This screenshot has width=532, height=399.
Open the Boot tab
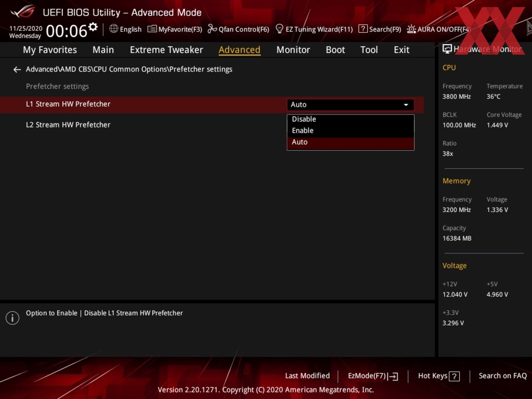335,50
